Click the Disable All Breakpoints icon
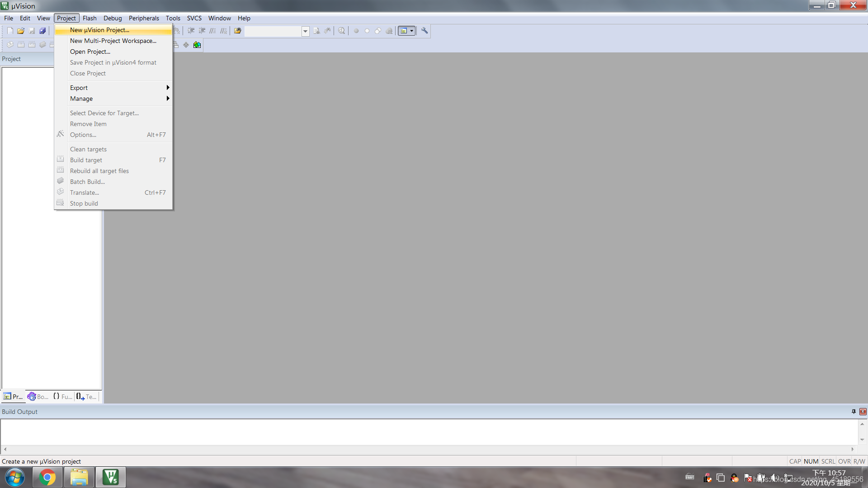Viewport: 868px width, 488px height. point(378,31)
